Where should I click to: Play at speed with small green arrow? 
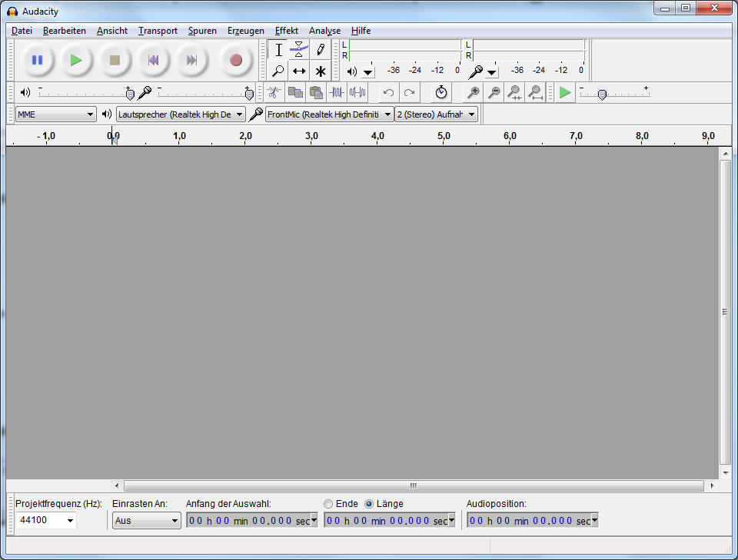(x=565, y=92)
